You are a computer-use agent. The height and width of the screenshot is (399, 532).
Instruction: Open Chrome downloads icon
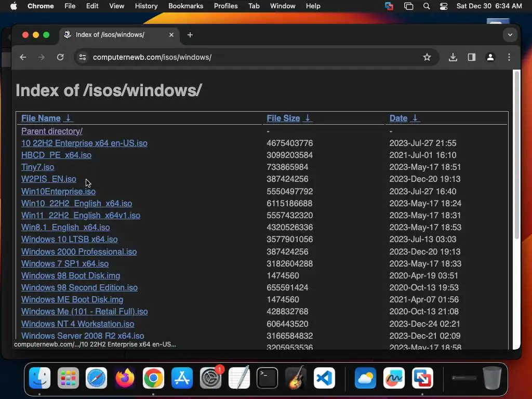[453, 57]
